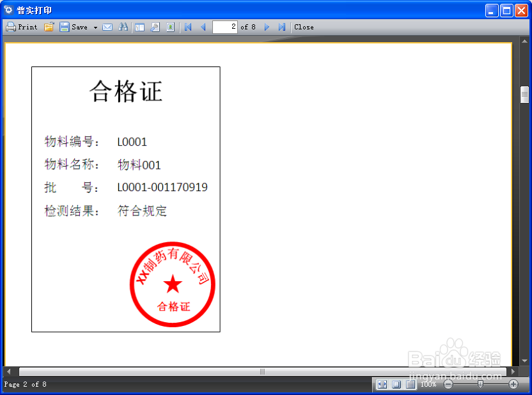Open a report file using the folder icon
Viewport: 532px width, 395px height.
(x=50, y=27)
